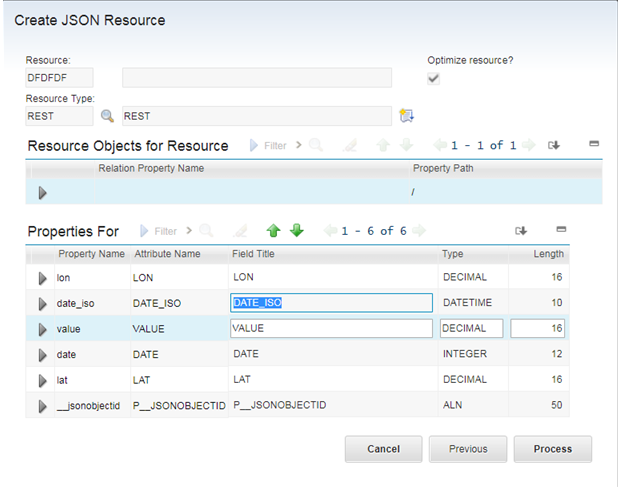Move property up with green up arrow
This screenshot has height=487, width=618.
(x=274, y=230)
